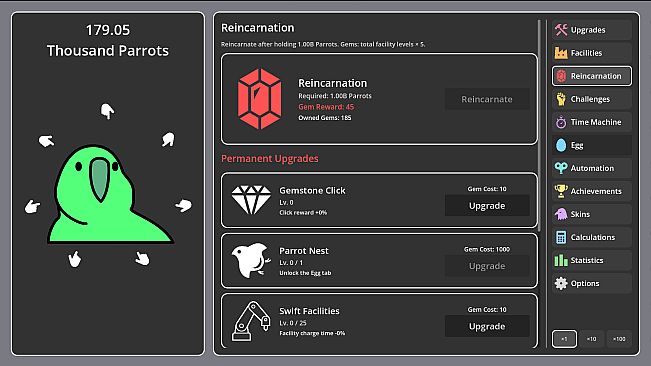Select the x10 purchase multiplier
This screenshot has height=366, width=651.
click(x=592, y=339)
